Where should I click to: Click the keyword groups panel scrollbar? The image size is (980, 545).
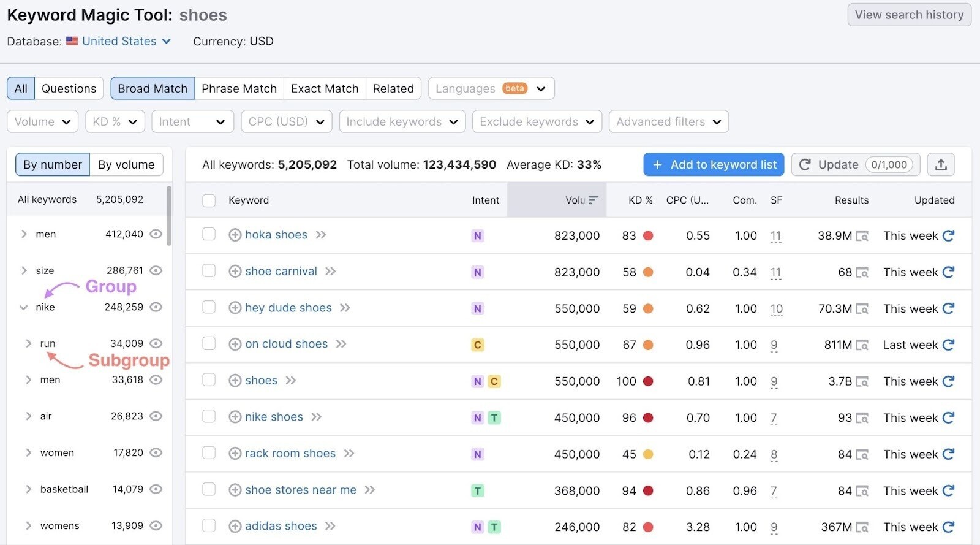pyautogui.click(x=168, y=215)
